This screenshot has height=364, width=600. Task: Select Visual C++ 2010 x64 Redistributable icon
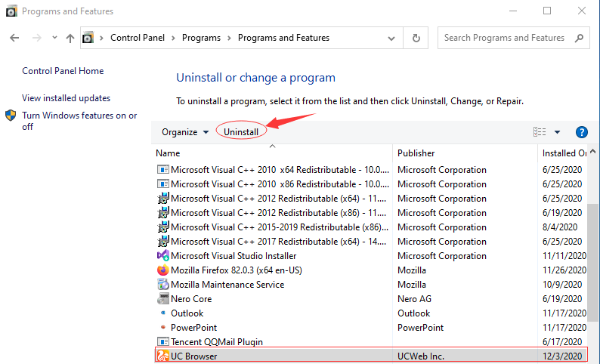tap(163, 169)
